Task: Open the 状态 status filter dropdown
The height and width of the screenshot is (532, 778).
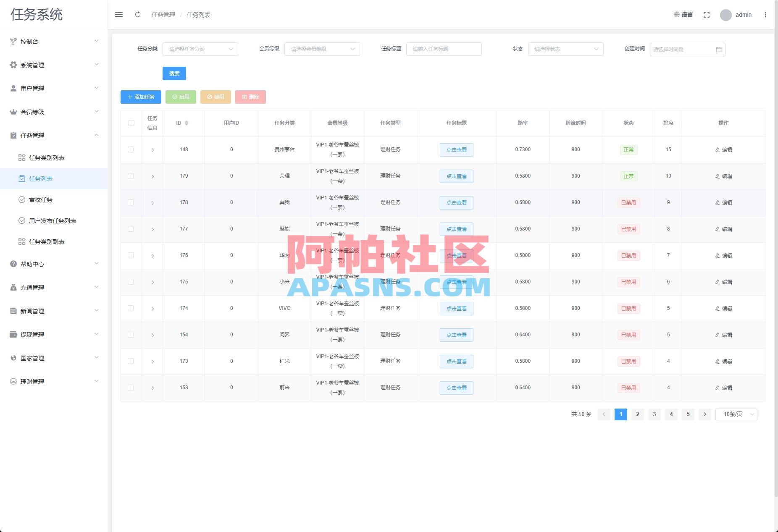Action: click(x=565, y=49)
